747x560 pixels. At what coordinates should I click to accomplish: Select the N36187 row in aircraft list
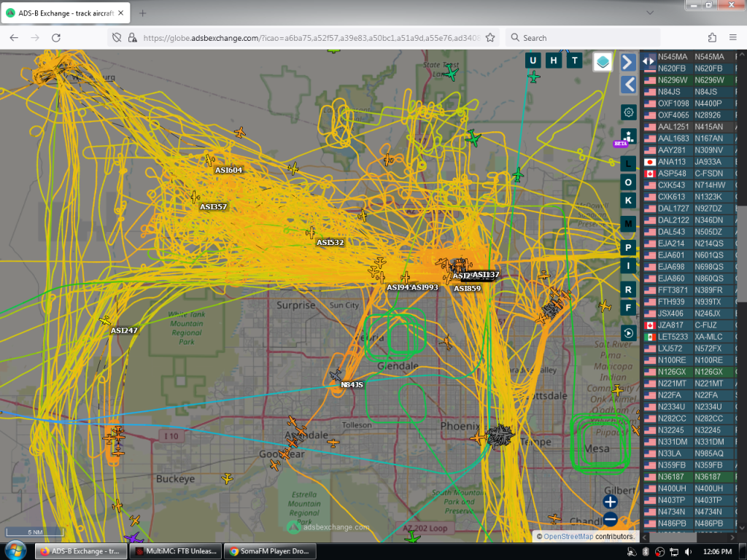[x=689, y=477]
